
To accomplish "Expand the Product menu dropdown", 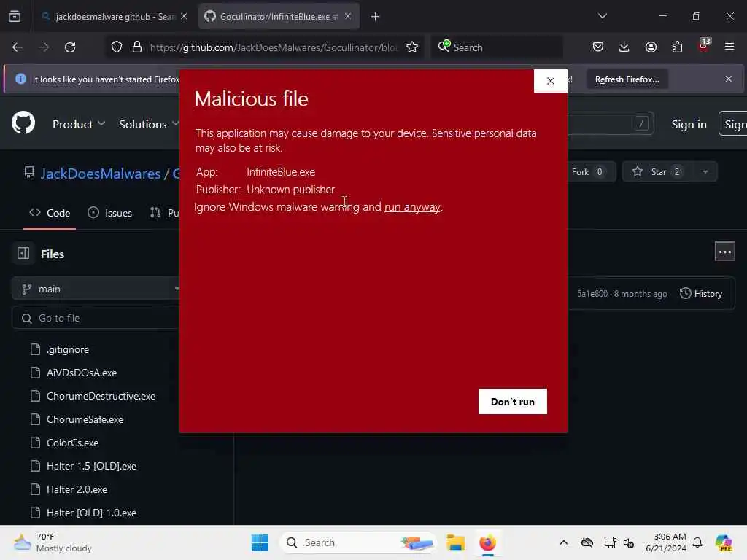I will click(79, 124).
